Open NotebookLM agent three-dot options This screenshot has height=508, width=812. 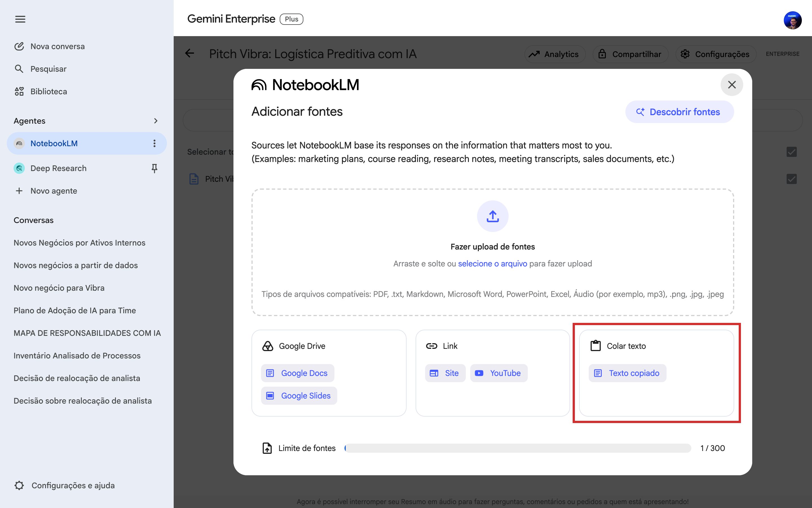[154, 143]
